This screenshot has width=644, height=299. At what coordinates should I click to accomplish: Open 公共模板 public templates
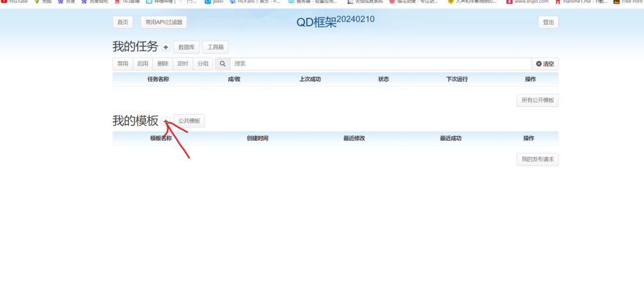(189, 121)
